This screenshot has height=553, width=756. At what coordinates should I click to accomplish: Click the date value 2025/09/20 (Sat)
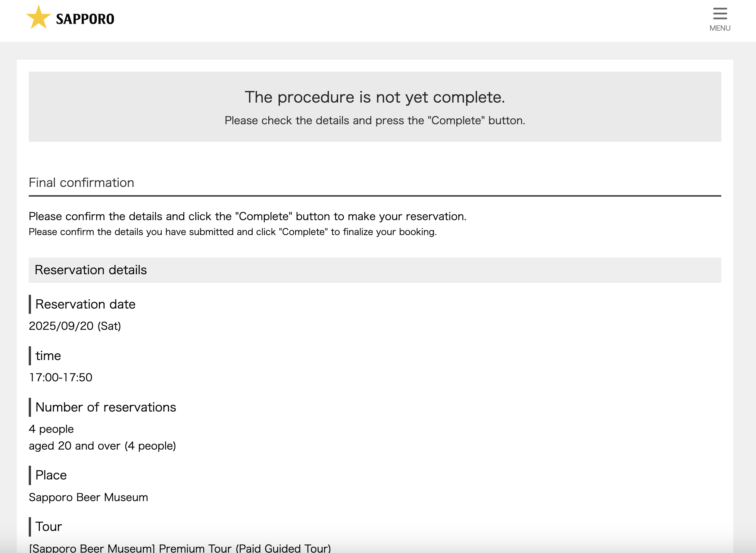pos(75,326)
